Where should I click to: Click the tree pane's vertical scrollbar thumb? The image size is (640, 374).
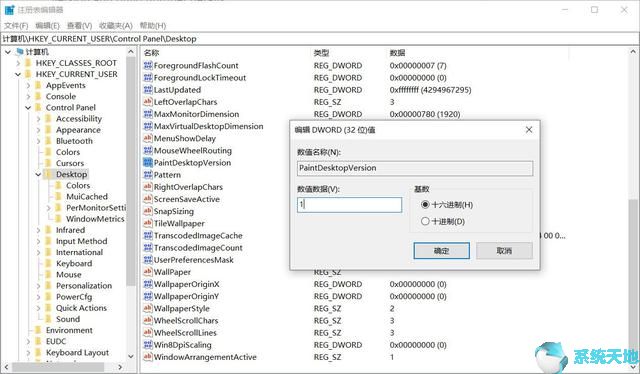click(x=131, y=171)
